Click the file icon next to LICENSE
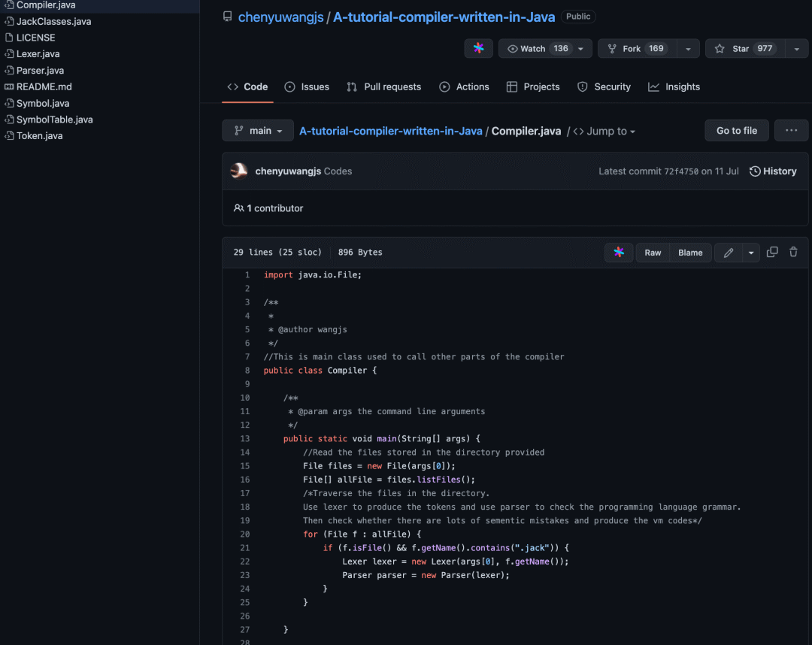 click(x=9, y=38)
